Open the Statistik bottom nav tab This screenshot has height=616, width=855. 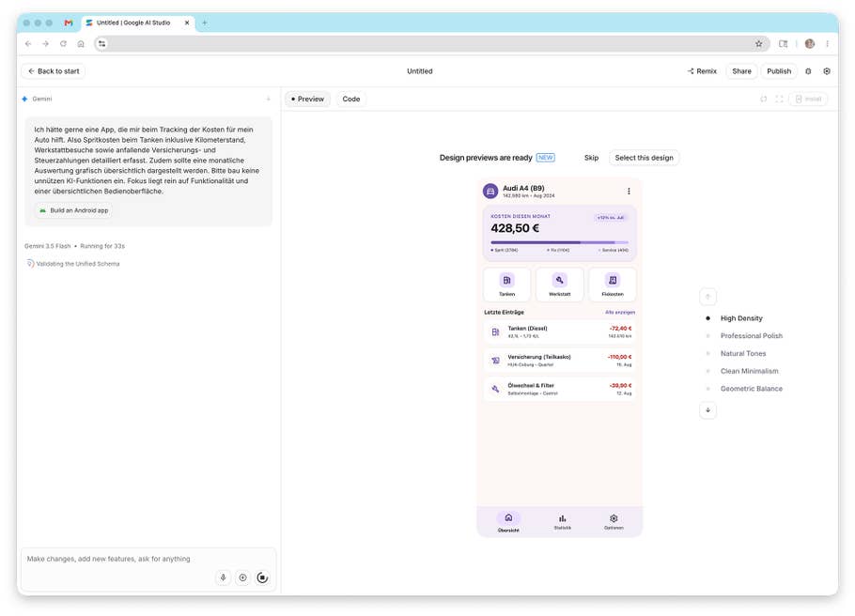click(562, 522)
